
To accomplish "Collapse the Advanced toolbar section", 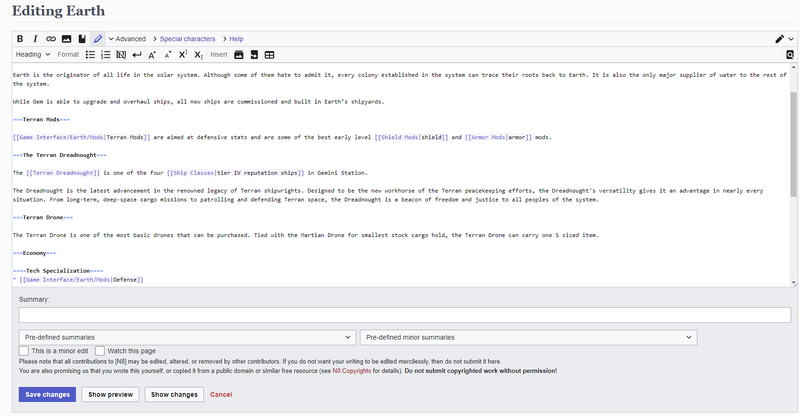I will click(x=127, y=39).
